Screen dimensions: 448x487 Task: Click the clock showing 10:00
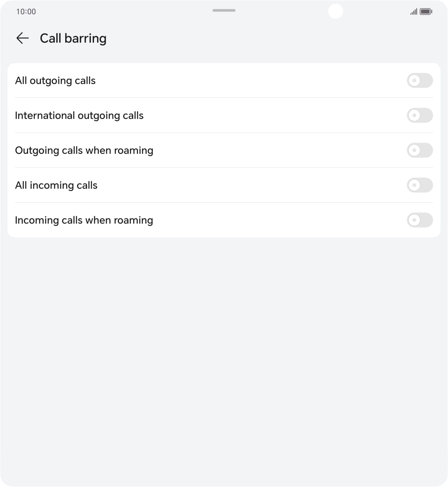click(x=26, y=11)
